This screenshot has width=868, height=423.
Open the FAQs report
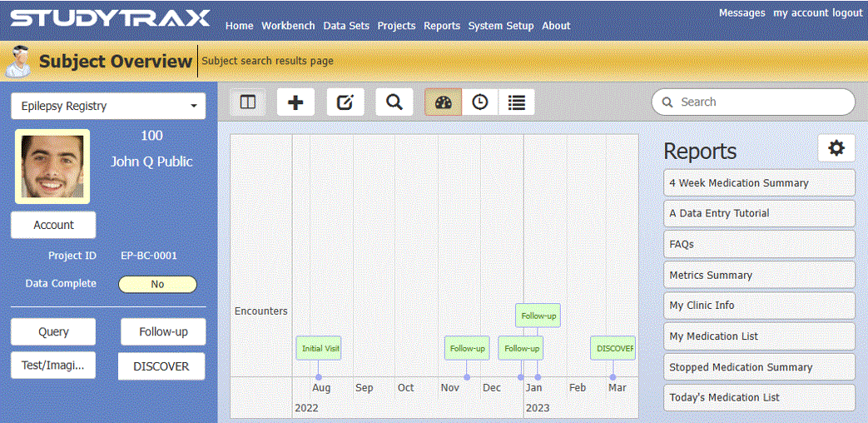759,244
